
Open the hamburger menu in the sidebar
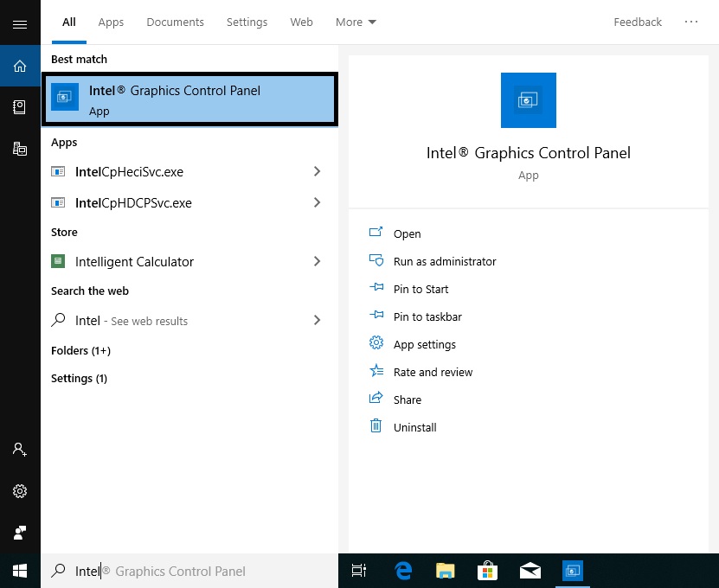tap(20, 23)
